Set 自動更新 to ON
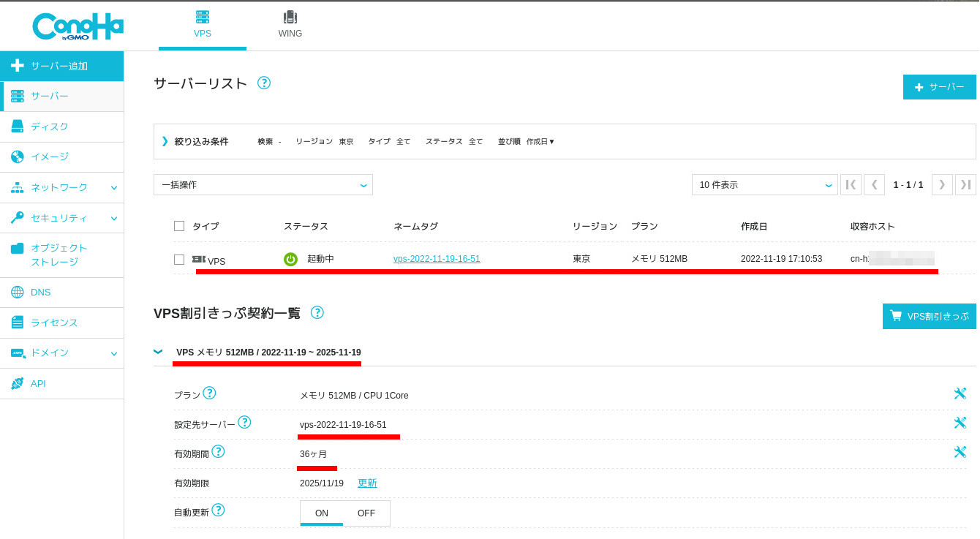This screenshot has height=539, width=980. [x=322, y=513]
